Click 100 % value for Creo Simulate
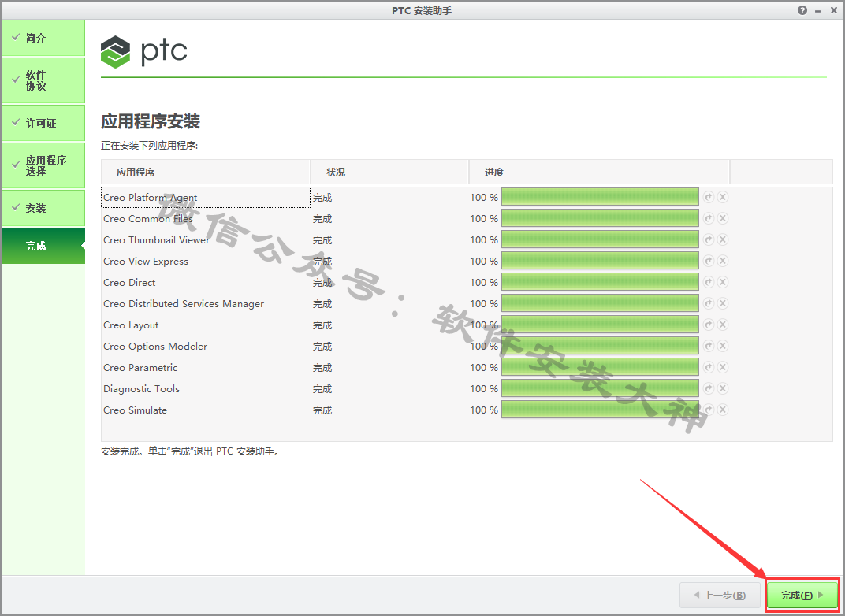The width and height of the screenshot is (845, 616). click(484, 410)
